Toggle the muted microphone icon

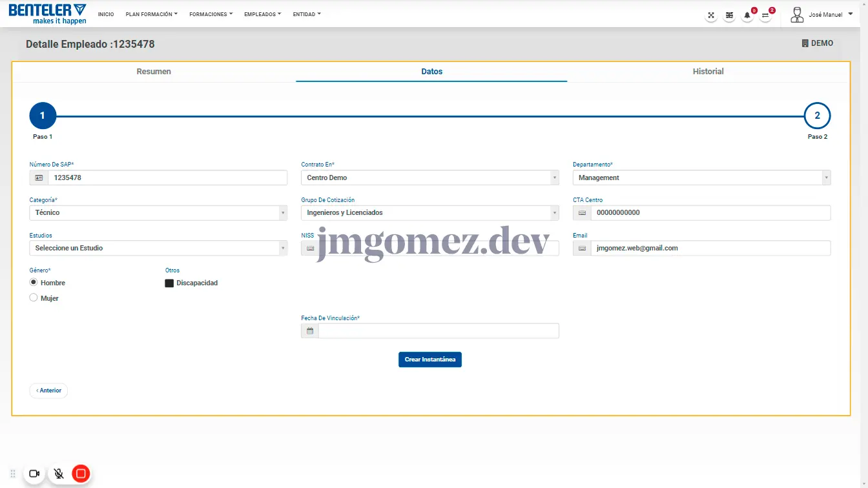click(x=58, y=474)
